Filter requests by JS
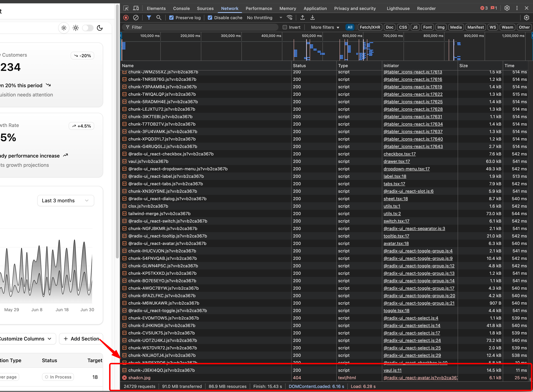Screen dimensions: 533x392 (415, 27)
